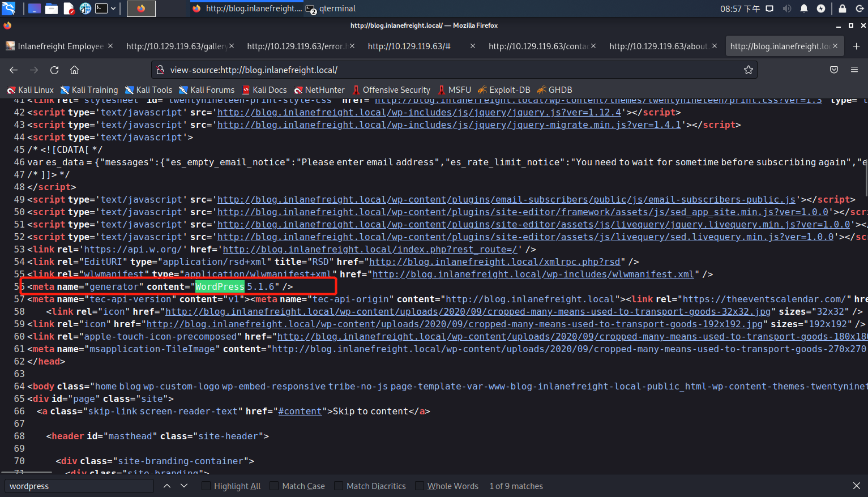Screen dimensions: 868x497
Task: Open a new Firefox tab
Action: (856, 46)
